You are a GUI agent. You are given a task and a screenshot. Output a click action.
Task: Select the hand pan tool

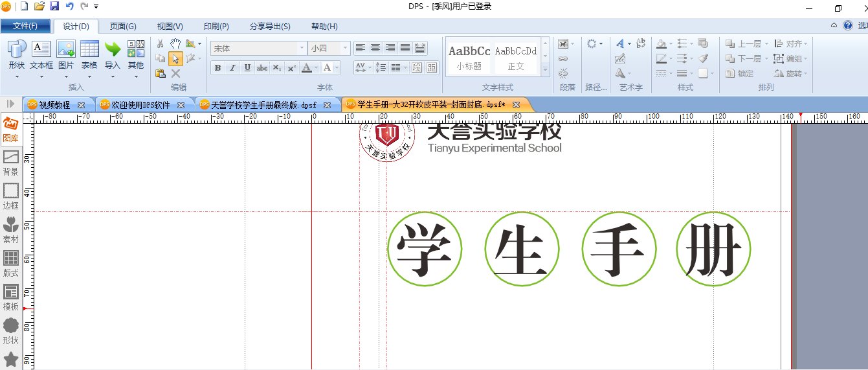coord(175,43)
